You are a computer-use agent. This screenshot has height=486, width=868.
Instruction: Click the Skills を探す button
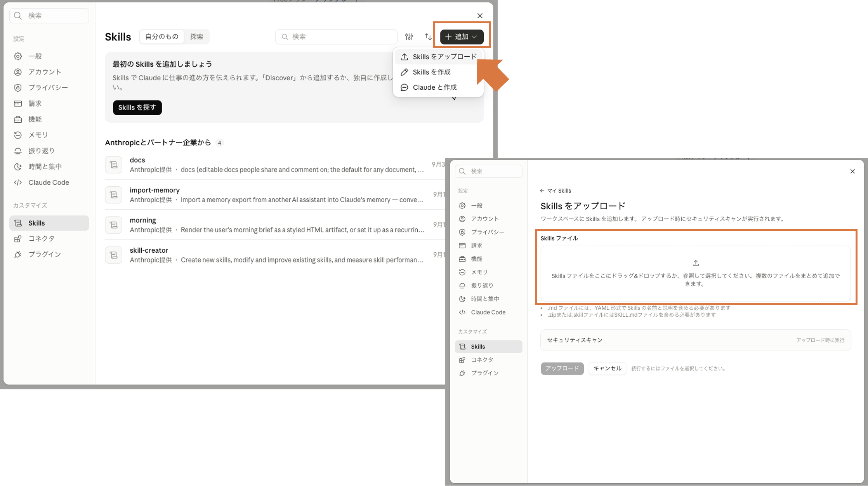click(137, 108)
